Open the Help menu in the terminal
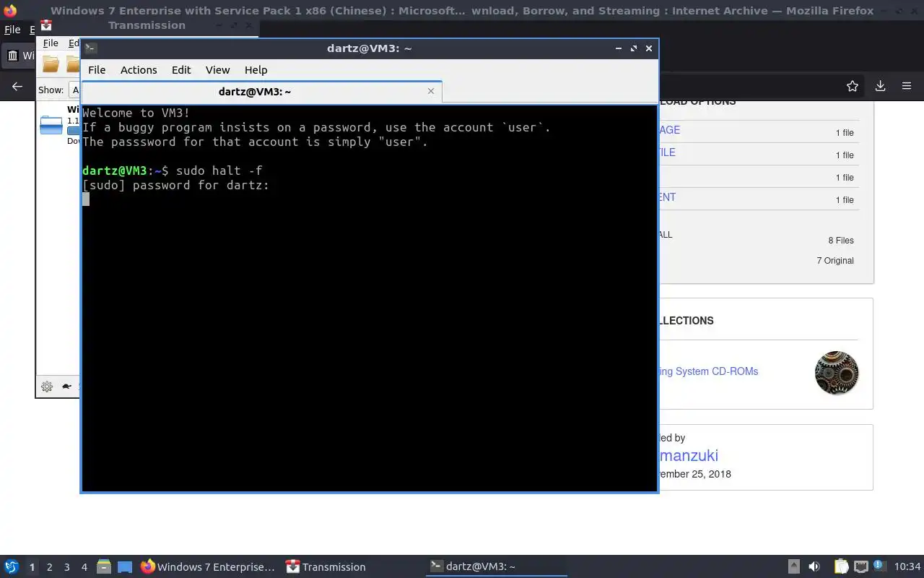The image size is (924, 578). (x=256, y=70)
